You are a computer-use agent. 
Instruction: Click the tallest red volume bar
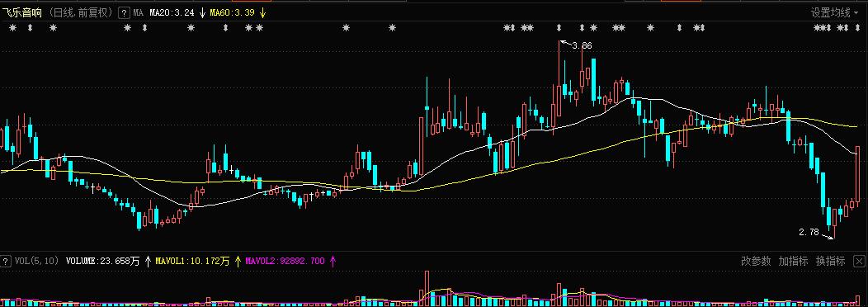click(427, 288)
